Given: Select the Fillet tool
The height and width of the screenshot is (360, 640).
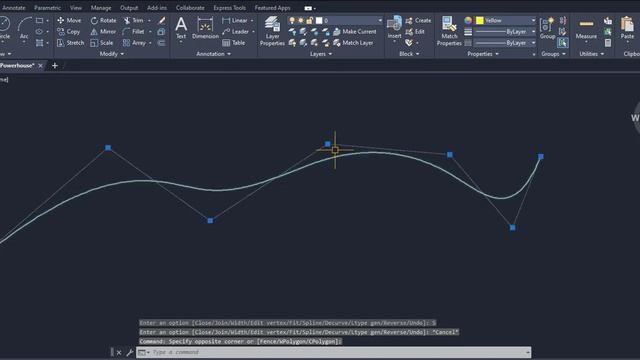Looking at the screenshot, I should [133, 31].
